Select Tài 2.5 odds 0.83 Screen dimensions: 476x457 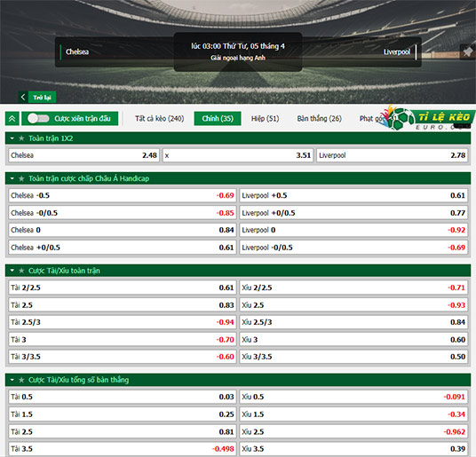coord(123,305)
